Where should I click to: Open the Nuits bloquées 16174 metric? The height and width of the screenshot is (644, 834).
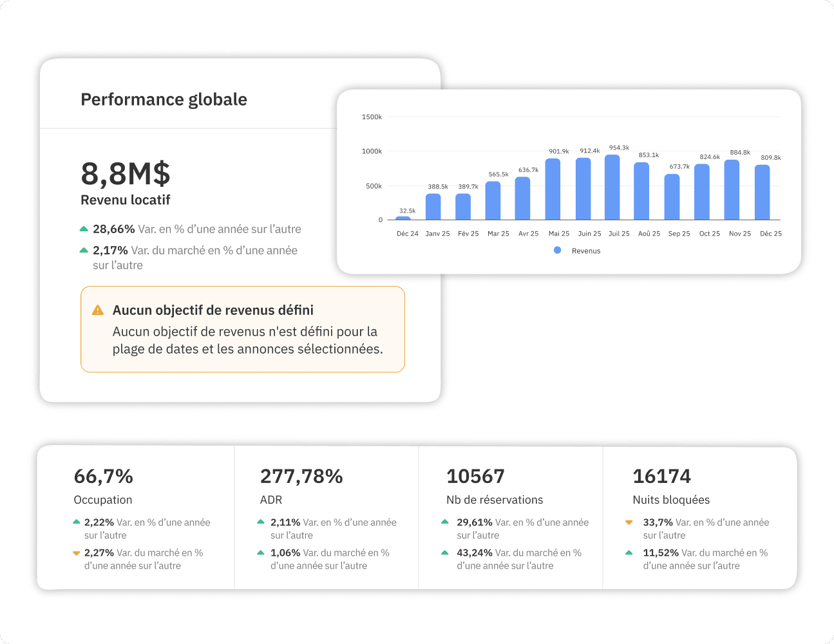pos(662,477)
